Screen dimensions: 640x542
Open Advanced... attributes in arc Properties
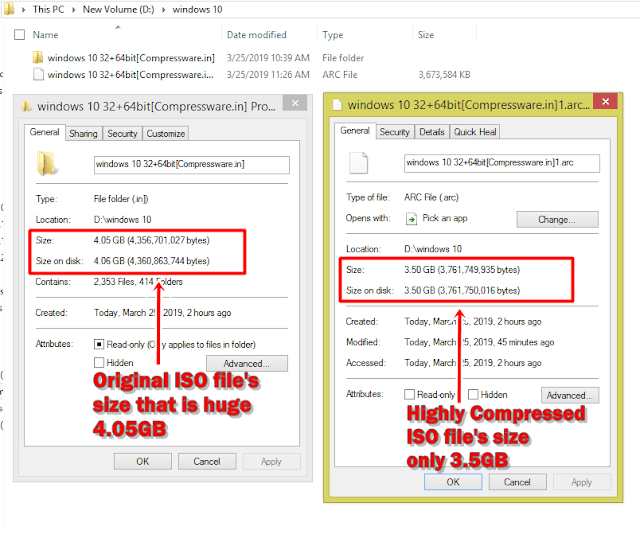click(x=570, y=395)
